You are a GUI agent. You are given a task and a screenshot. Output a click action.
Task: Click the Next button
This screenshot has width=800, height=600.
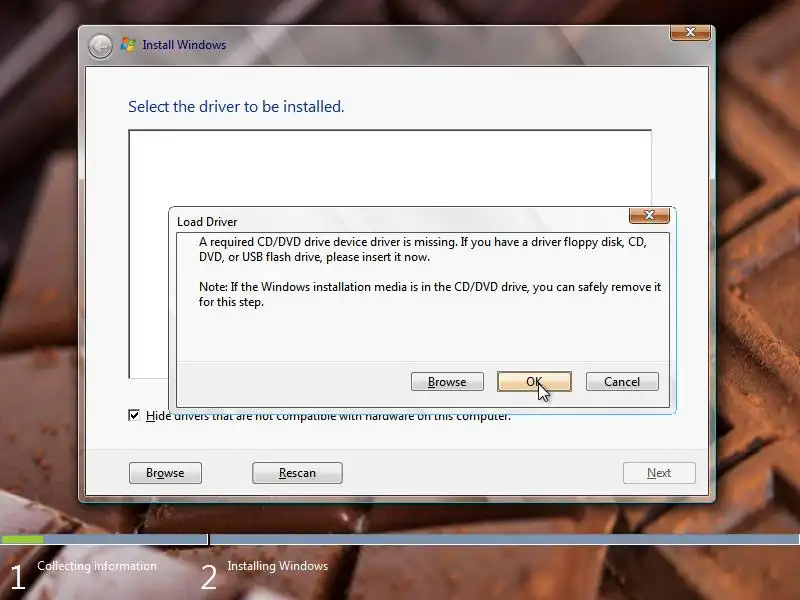(659, 473)
